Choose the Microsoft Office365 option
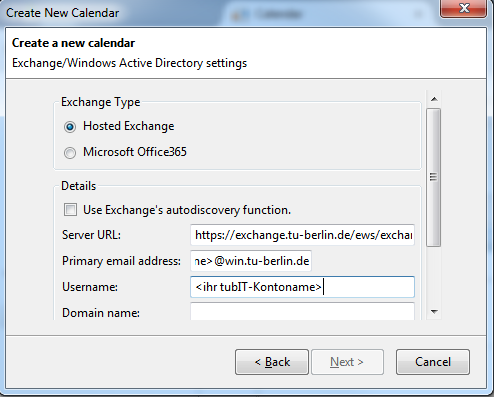The width and height of the screenshot is (494, 397). [x=70, y=153]
